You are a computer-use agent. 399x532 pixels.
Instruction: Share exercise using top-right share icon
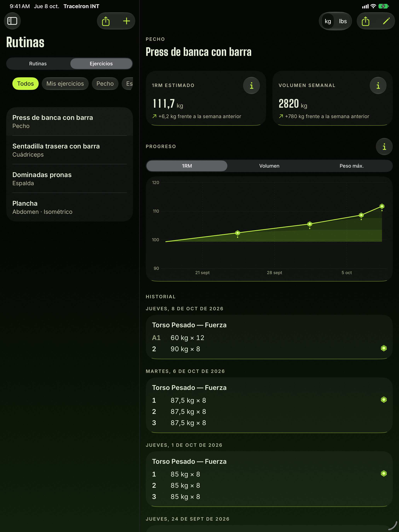click(x=365, y=21)
